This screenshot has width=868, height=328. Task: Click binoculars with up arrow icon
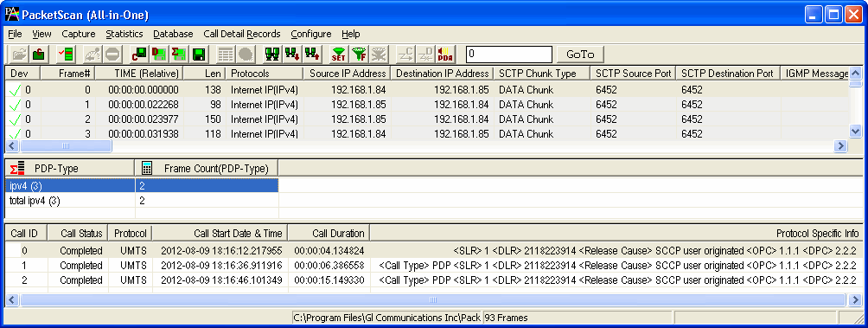(x=312, y=55)
